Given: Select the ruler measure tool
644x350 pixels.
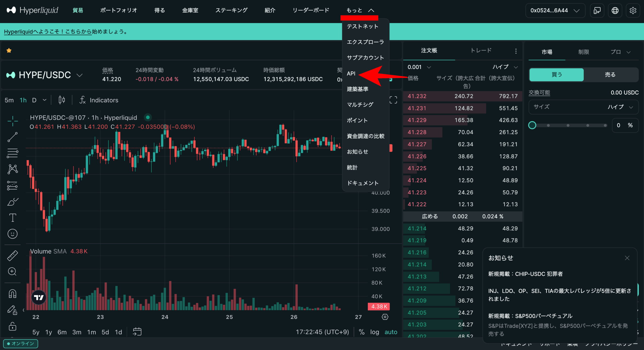Looking at the screenshot, I should click(x=12, y=255).
